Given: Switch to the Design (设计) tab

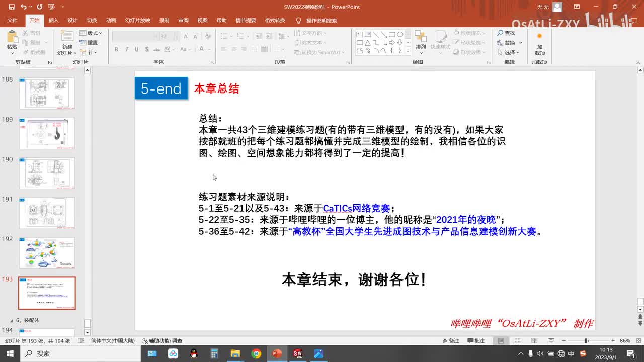Looking at the screenshot, I should point(72,21).
